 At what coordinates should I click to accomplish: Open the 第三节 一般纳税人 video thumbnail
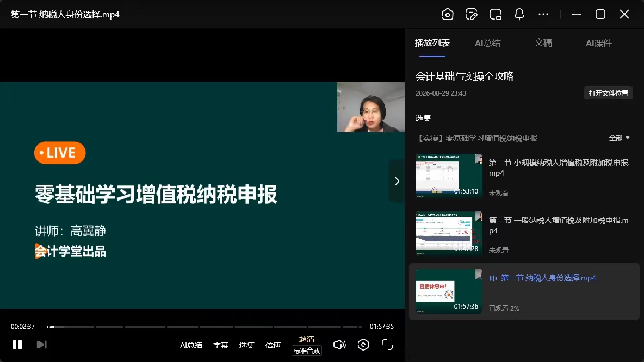click(449, 234)
